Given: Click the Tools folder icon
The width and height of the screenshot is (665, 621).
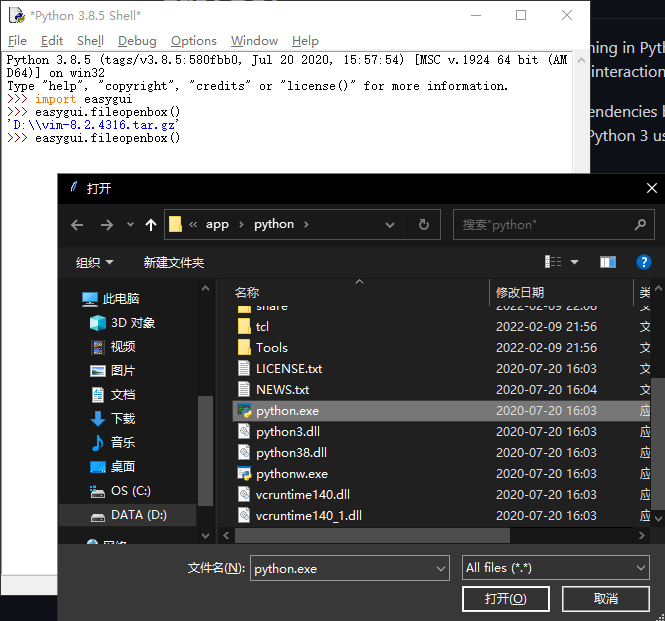Looking at the screenshot, I should point(244,347).
